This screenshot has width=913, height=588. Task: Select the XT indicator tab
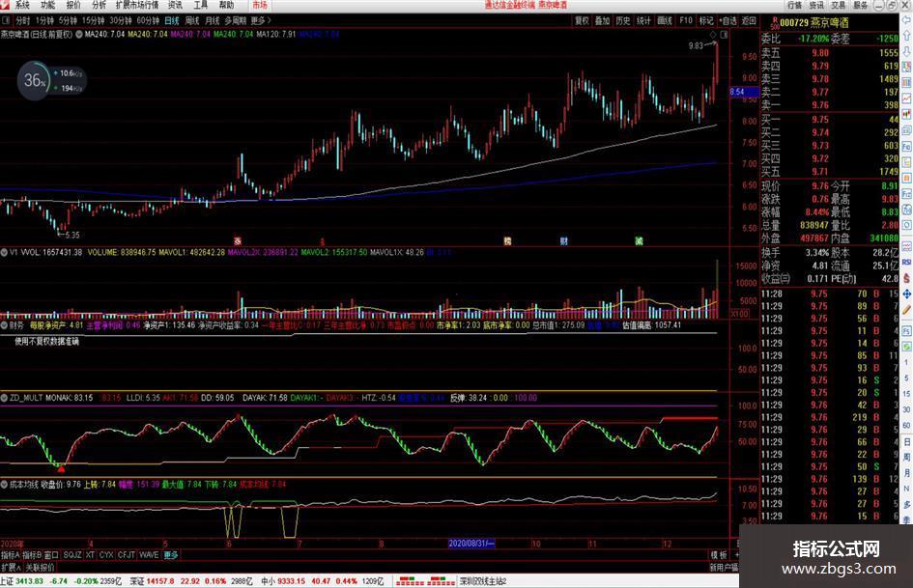coord(90,555)
